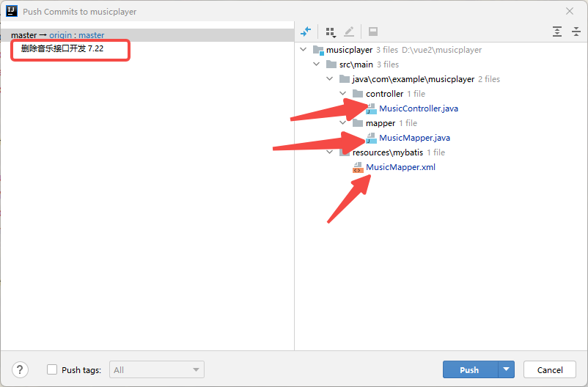Open the Push tags All dropdown

click(x=157, y=369)
